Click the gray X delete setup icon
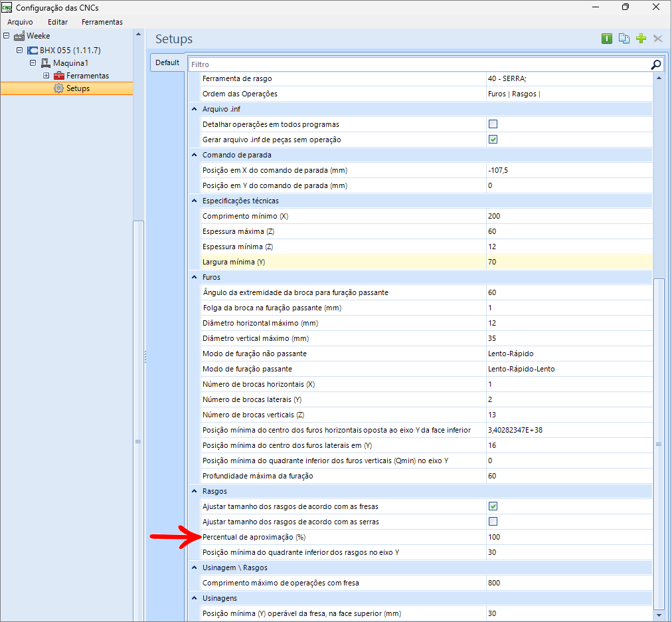Screen dimensions: 672x622 [658, 39]
